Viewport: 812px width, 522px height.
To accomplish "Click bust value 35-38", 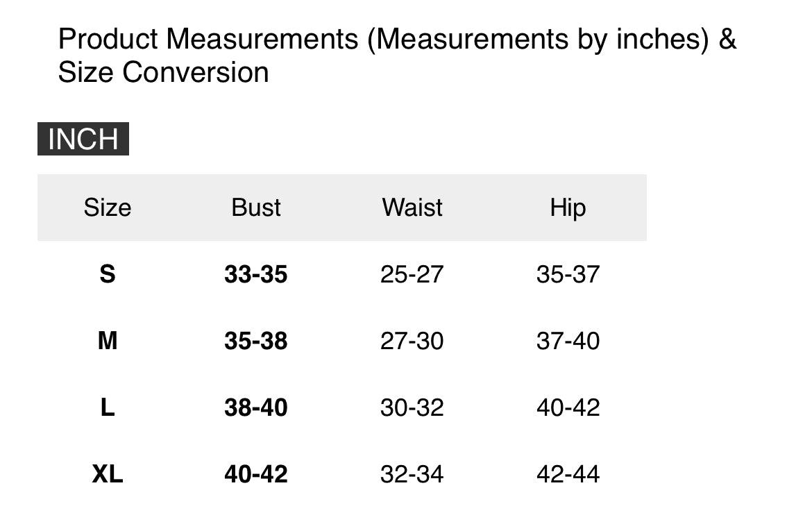I will coord(255,341).
